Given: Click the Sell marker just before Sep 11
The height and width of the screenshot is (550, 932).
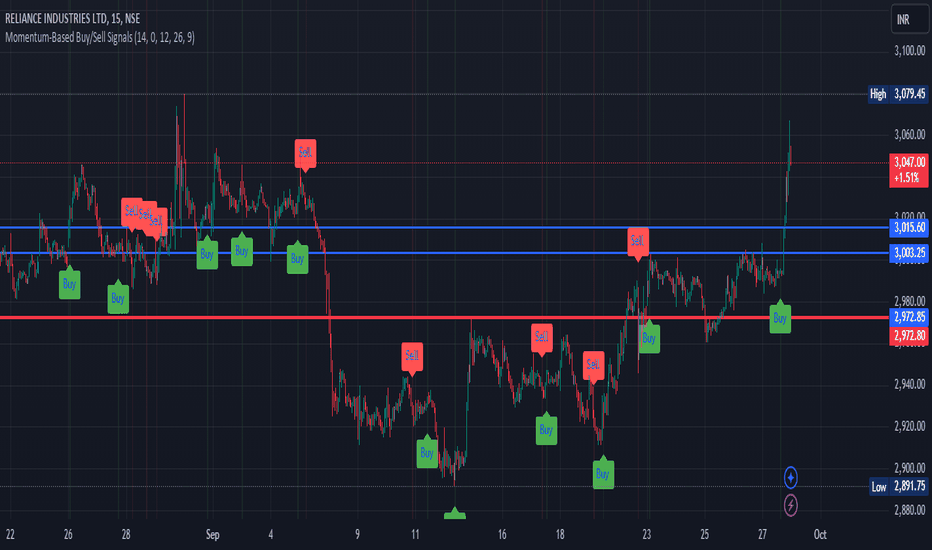Looking at the screenshot, I should [x=412, y=357].
